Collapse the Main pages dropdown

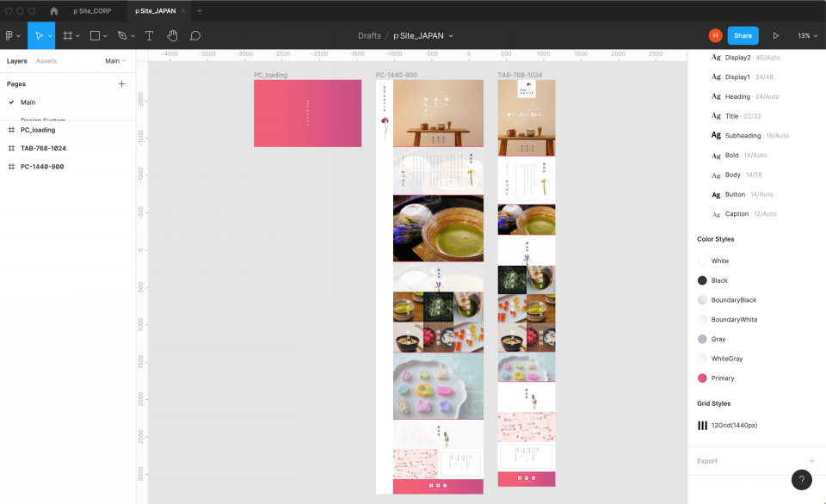click(116, 61)
